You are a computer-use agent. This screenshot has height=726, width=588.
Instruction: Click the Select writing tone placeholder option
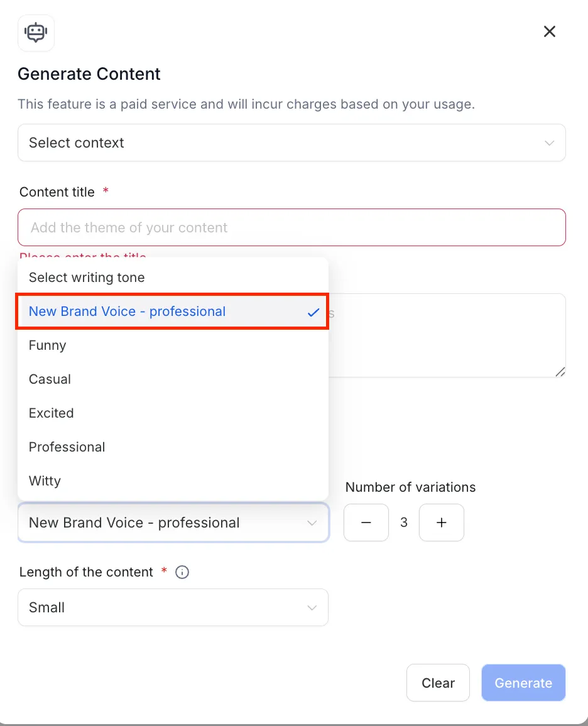click(x=87, y=278)
